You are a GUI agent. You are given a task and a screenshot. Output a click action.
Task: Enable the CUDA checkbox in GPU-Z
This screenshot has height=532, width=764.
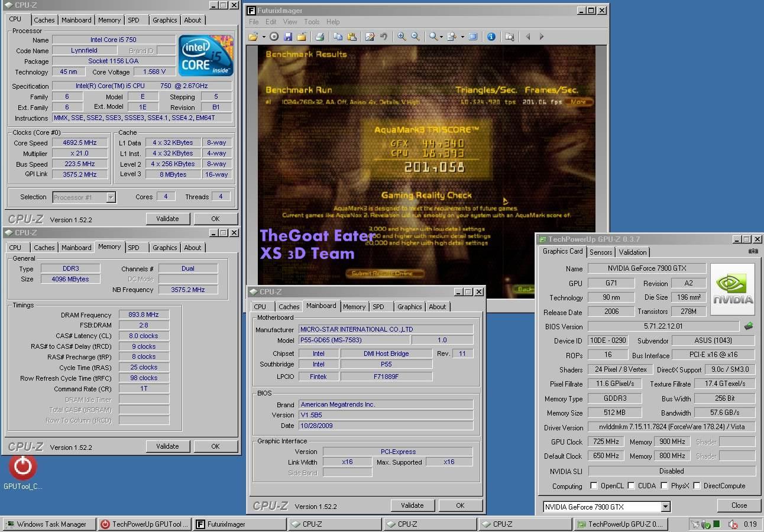tap(632, 486)
